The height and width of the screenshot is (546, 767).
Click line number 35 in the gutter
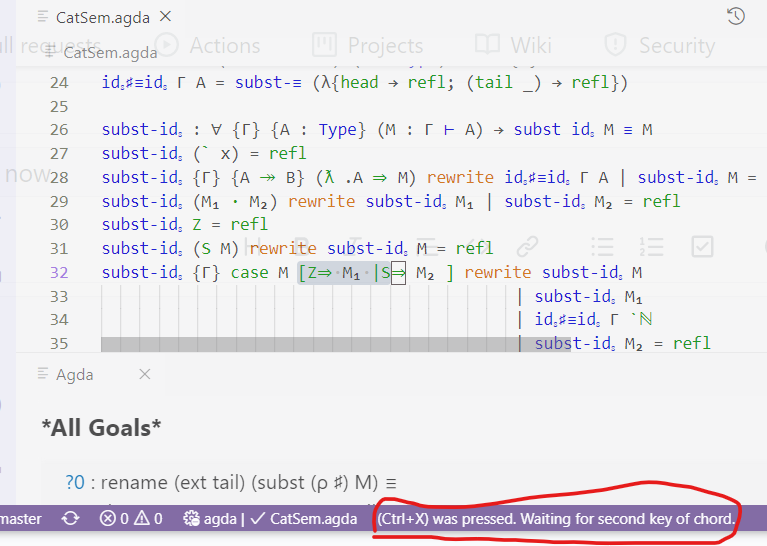(x=59, y=343)
